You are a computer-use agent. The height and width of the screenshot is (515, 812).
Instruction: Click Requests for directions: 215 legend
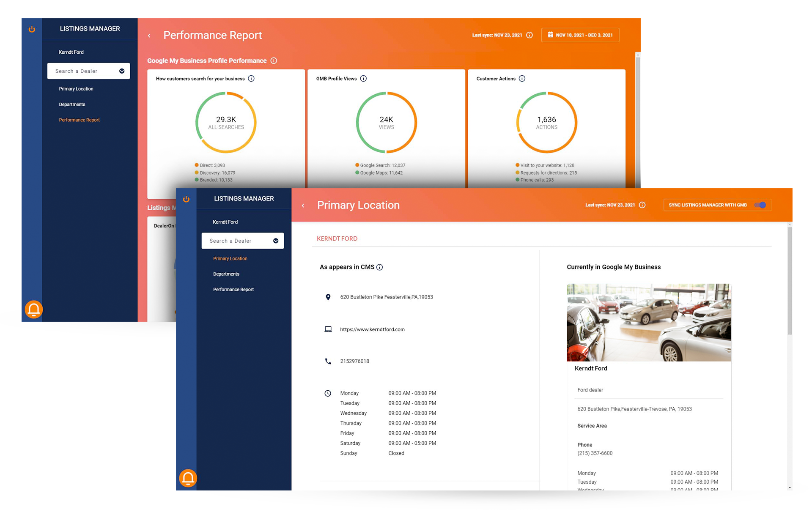(x=546, y=173)
